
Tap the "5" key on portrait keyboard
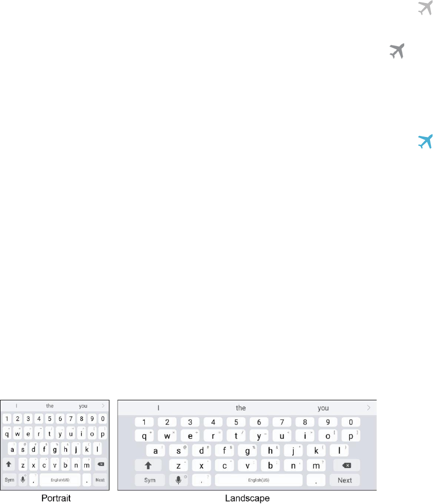pyautogui.click(x=49, y=418)
